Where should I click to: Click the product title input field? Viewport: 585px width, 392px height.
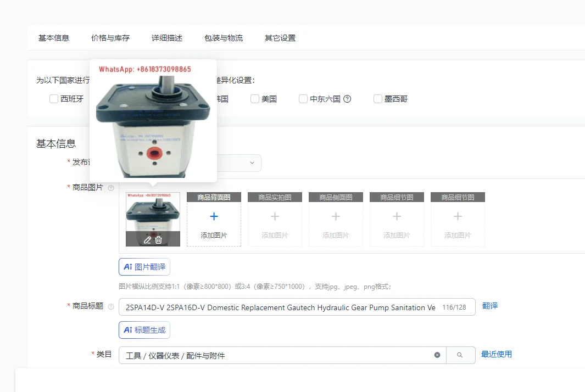(297, 307)
